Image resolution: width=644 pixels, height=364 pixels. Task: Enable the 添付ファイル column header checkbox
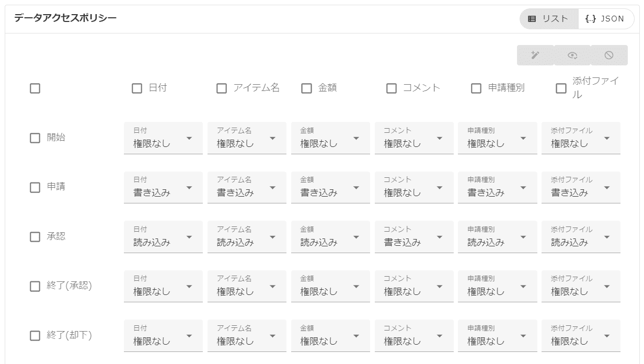click(x=561, y=88)
